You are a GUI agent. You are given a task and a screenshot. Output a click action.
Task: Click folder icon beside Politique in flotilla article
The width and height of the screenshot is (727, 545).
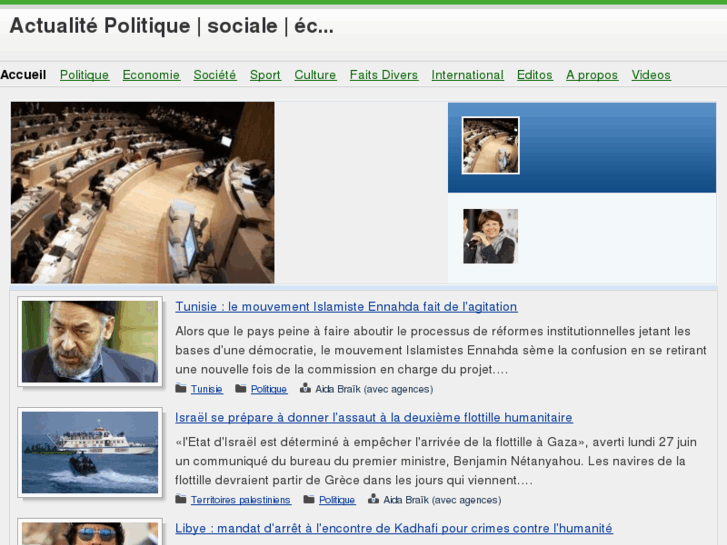click(x=309, y=499)
